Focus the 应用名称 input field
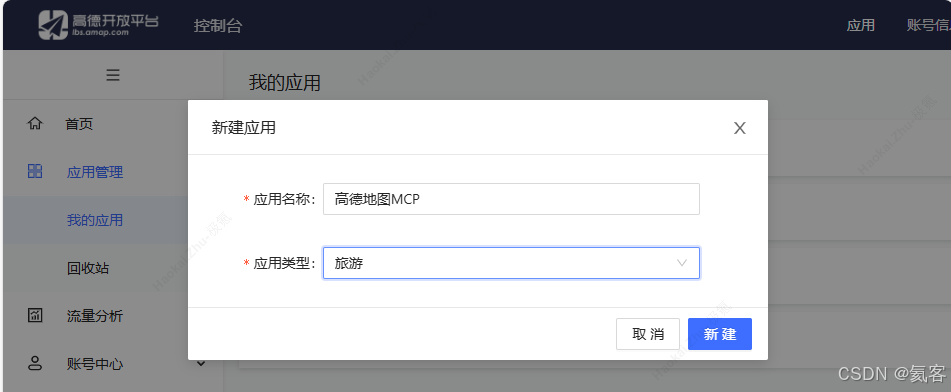The width and height of the screenshot is (951, 392). click(511, 199)
